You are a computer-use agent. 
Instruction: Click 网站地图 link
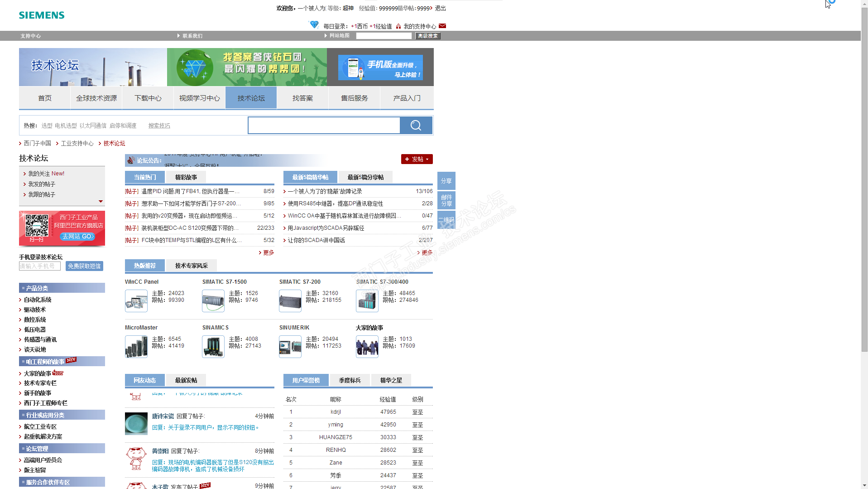pos(339,35)
